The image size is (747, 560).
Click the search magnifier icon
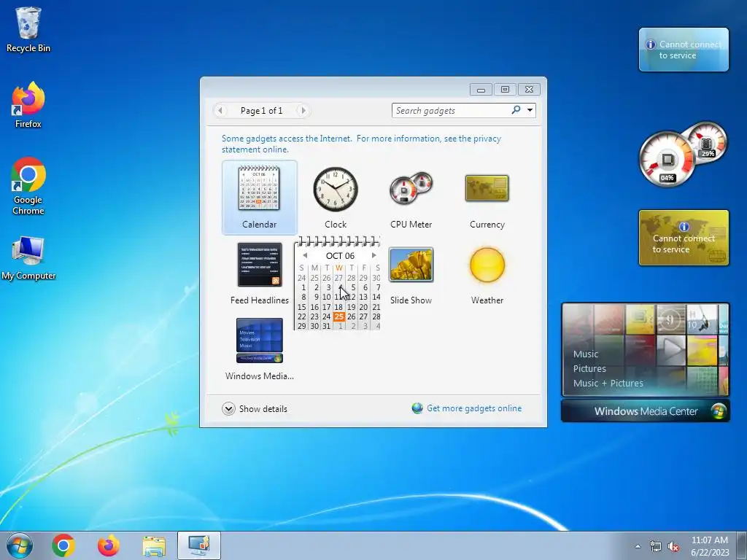point(516,110)
